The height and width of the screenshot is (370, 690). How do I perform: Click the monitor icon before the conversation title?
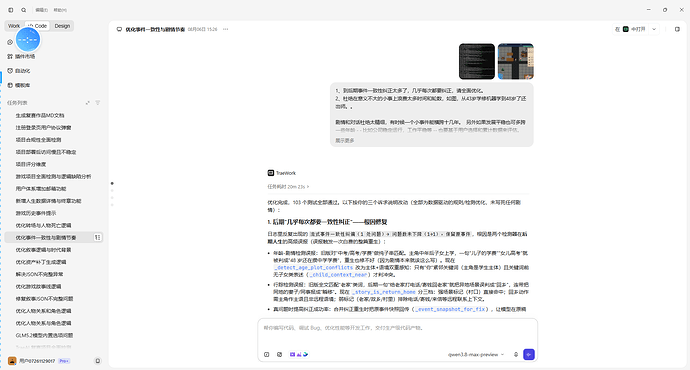[x=119, y=29]
